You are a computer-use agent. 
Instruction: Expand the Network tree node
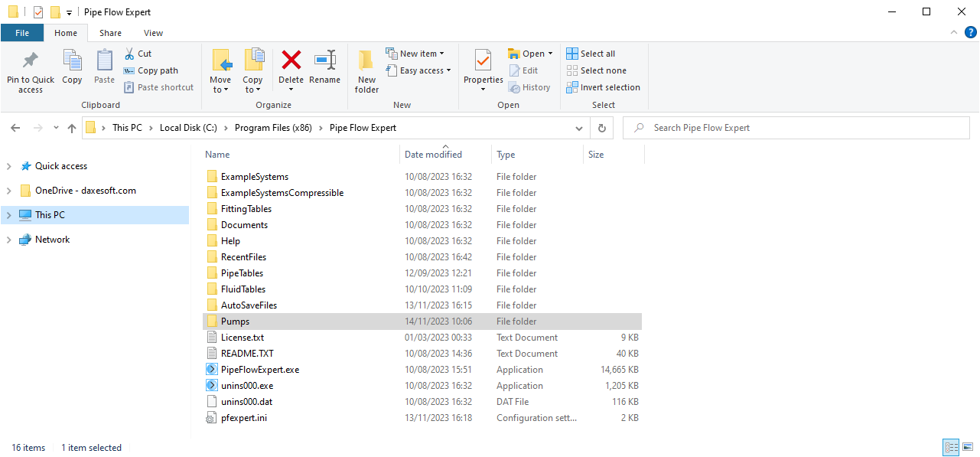coord(9,240)
